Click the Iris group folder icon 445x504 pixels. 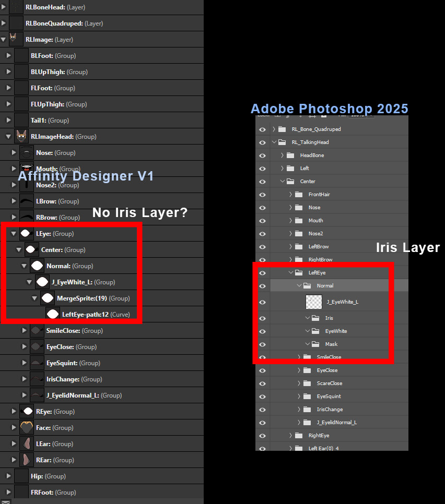tap(315, 318)
